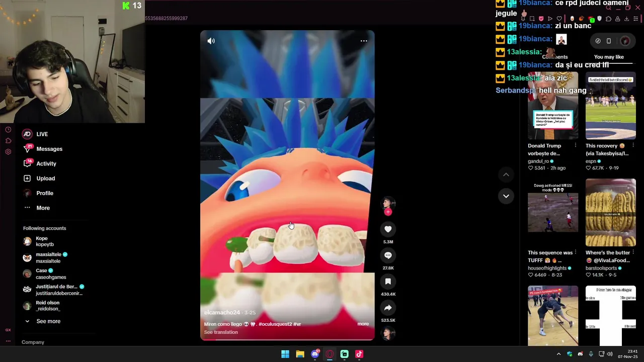The image size is (644, 362).
Task: Click See translation under the caption
Action: (x=221, y=332)
